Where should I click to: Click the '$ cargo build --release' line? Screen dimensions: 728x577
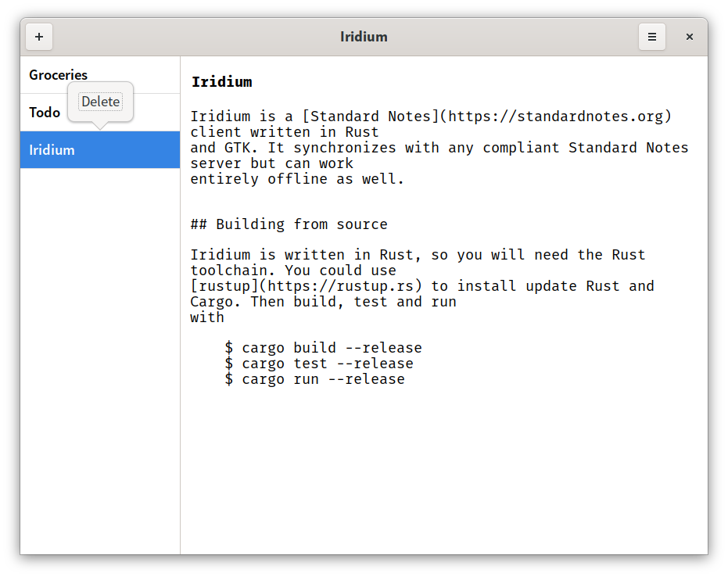point(323,348)
